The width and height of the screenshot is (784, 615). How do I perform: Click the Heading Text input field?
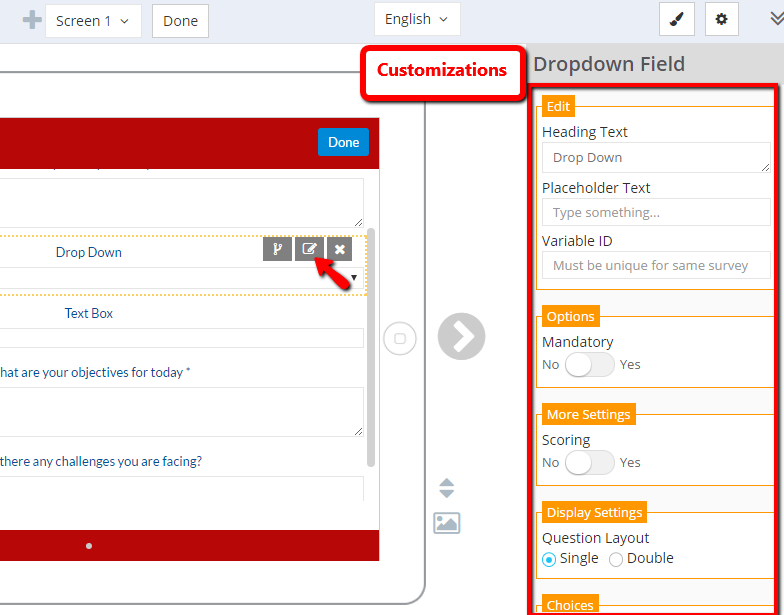(x=656, y=158)
